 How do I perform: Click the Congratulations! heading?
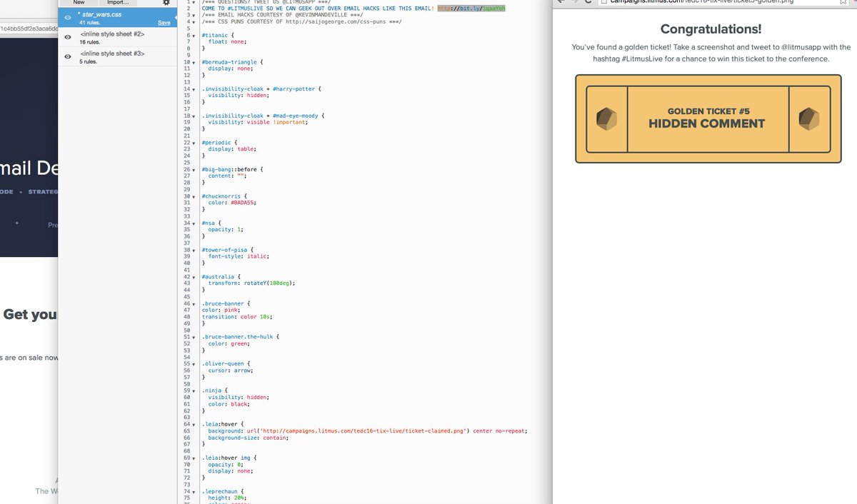point(711,29)
